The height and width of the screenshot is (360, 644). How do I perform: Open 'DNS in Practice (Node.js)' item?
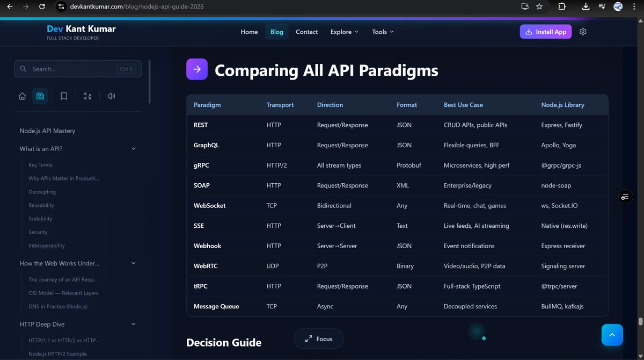pos(58,306)
